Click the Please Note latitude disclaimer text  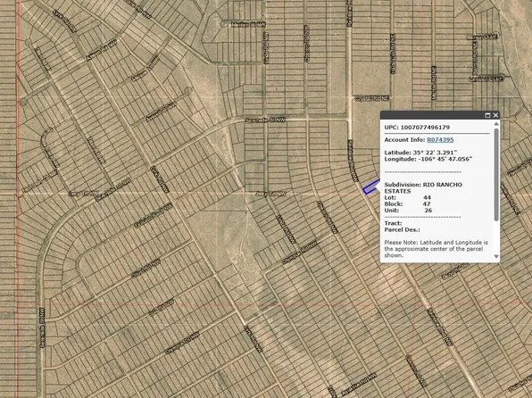436,249
